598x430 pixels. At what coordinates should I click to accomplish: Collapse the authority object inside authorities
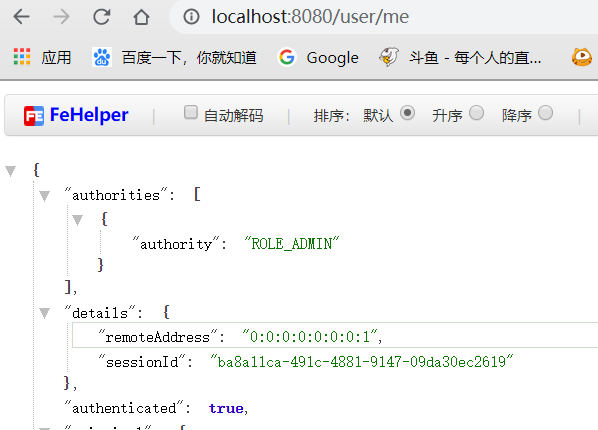tap(77, 220)
